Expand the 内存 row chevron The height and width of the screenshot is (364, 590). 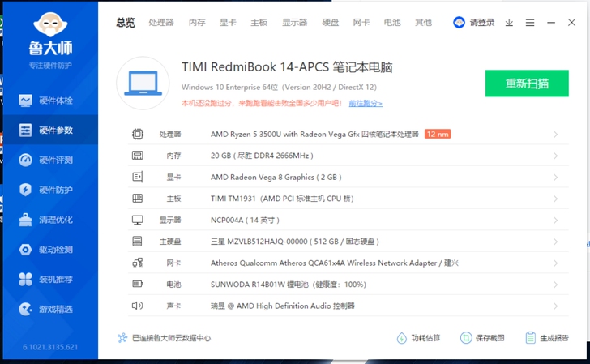tap(555, 156)
